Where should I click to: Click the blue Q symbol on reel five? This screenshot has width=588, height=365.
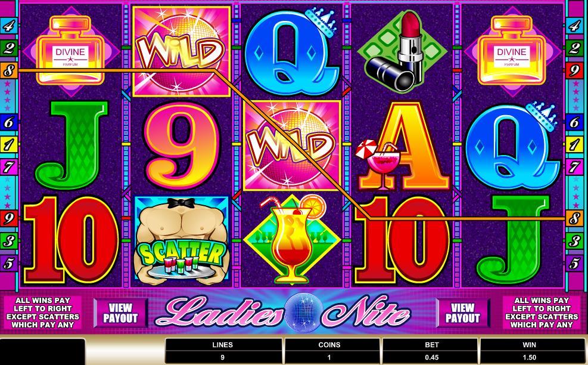(x=512, y=146)
